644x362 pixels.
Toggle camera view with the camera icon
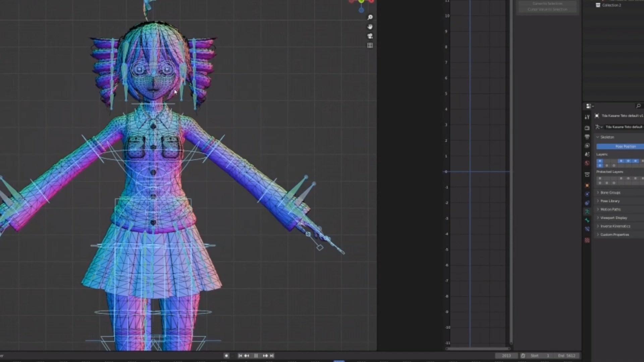[x=370, y=36]
